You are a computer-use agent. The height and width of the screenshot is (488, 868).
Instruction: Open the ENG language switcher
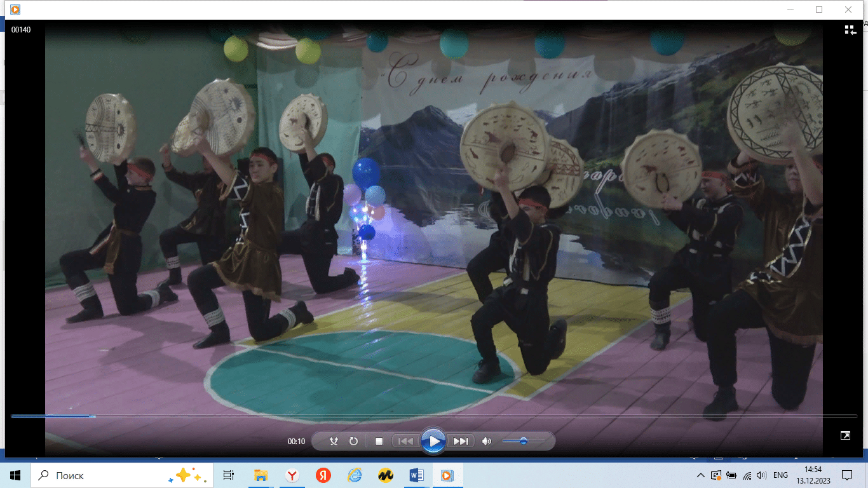pos(780,475)
